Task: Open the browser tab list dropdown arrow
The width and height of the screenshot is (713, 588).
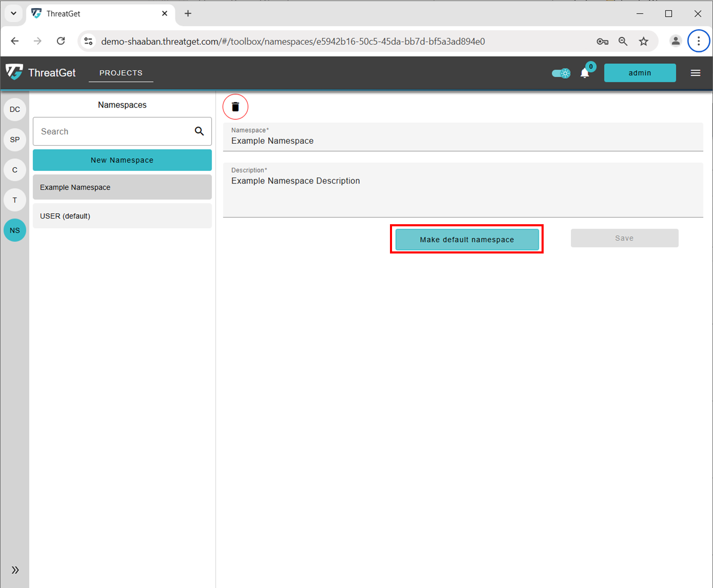Action: [x=14, y=14]
